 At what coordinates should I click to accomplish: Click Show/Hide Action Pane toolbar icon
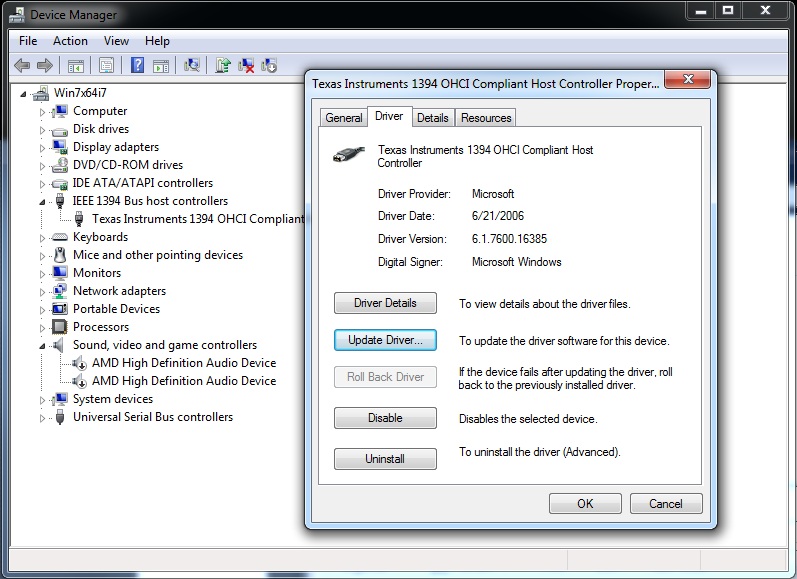tap(161, 66)
